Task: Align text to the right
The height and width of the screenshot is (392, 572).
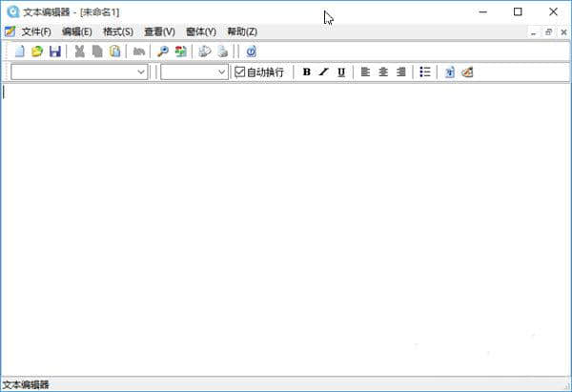Action: 400,72
